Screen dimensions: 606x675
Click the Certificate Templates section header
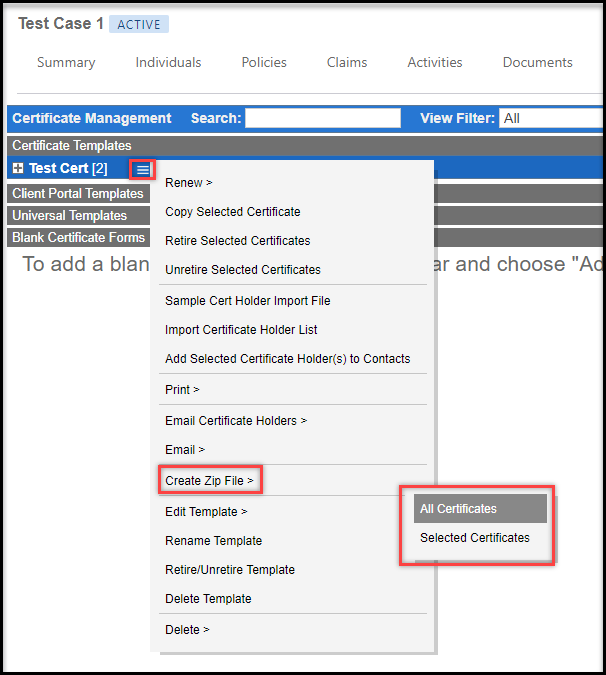[305, 146]
